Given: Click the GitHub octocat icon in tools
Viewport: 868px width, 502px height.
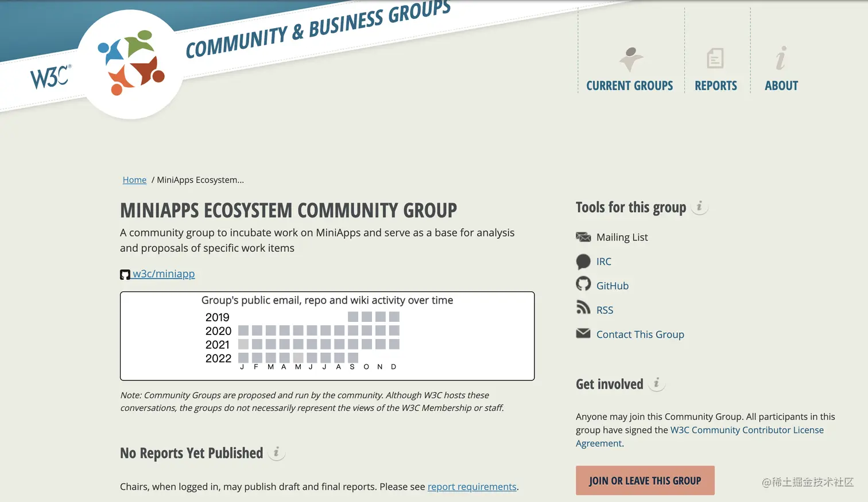Looking at the screenshot, I should (583, 284).
